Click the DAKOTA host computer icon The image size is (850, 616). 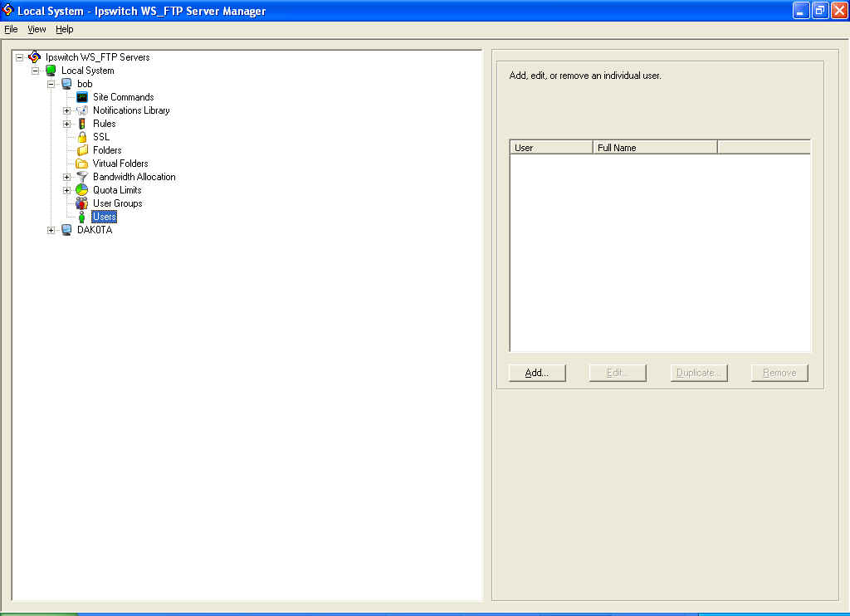pos(66,230)
